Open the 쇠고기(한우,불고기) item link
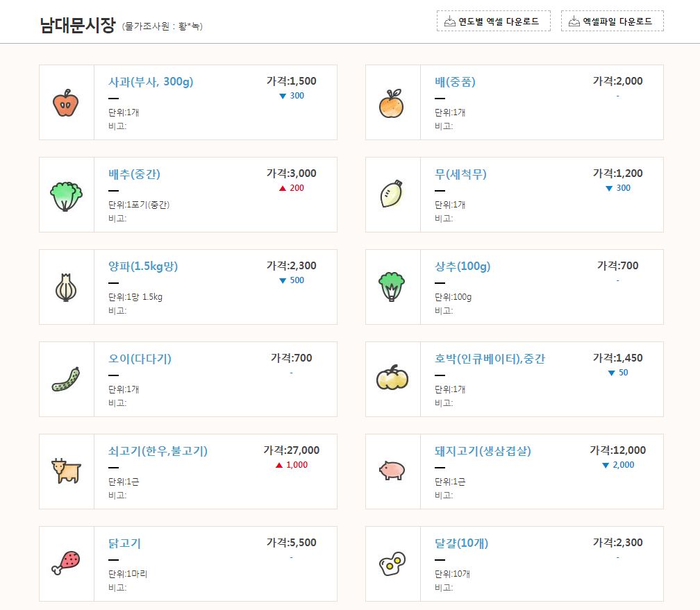This screenshot has width=700, height=610. click(x=158, y=451)
